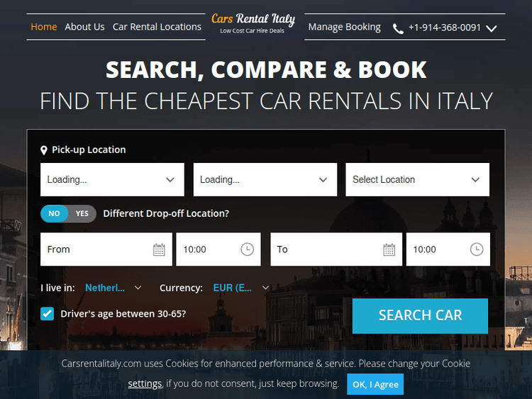
Task: Click the Low Cost Car Hire Deals tagline
Action: (252, 31)
